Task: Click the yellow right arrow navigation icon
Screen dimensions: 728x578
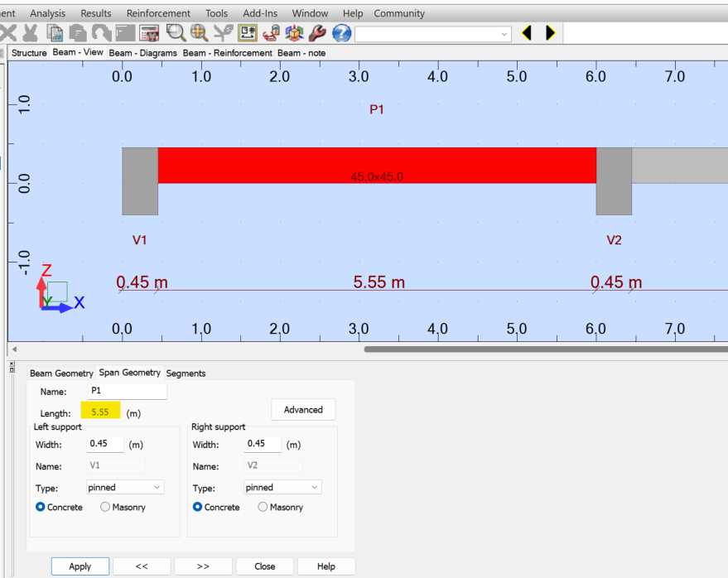Action: (x=550, y=33)
